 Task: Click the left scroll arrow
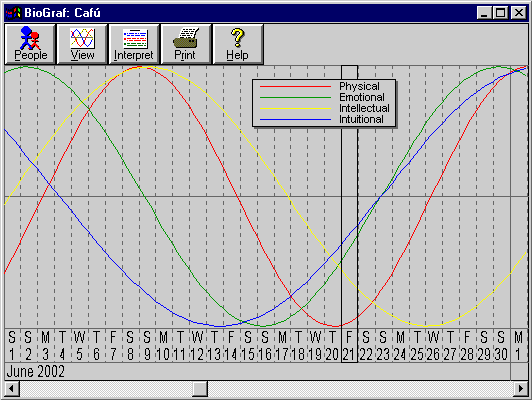pyautogui.click(x=12, y=388)
